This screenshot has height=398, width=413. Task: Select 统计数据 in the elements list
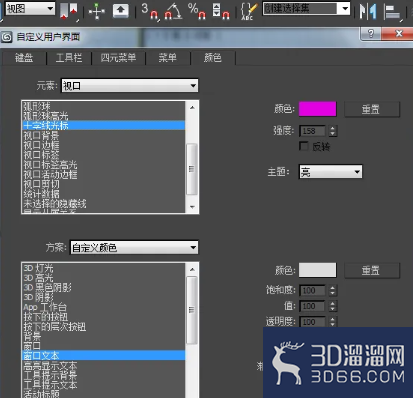click(104, 194)
